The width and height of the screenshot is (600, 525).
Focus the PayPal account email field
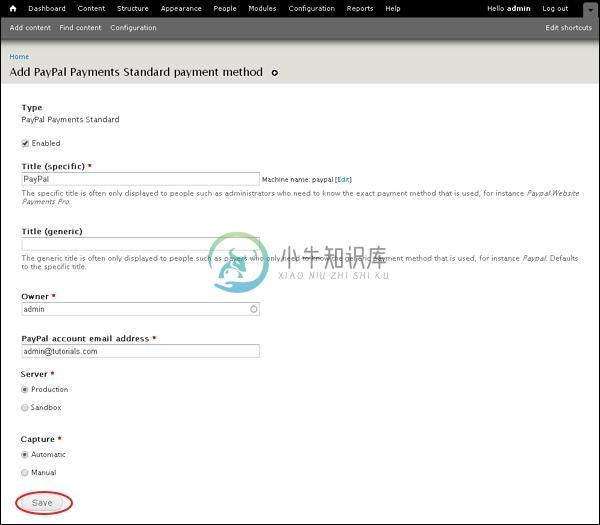coord(140,351)
